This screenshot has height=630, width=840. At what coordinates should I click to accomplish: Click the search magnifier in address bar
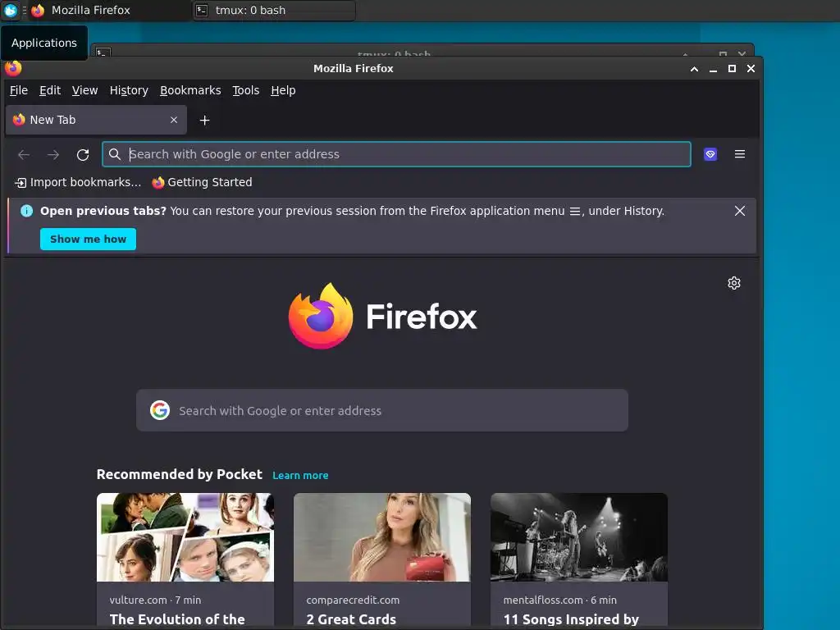[115, 154]
